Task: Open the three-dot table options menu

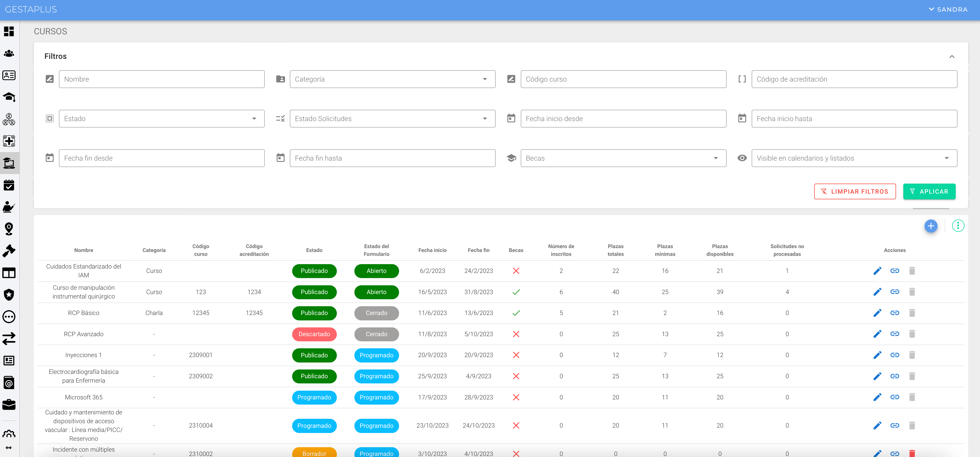Action: (x=958, y=226)
